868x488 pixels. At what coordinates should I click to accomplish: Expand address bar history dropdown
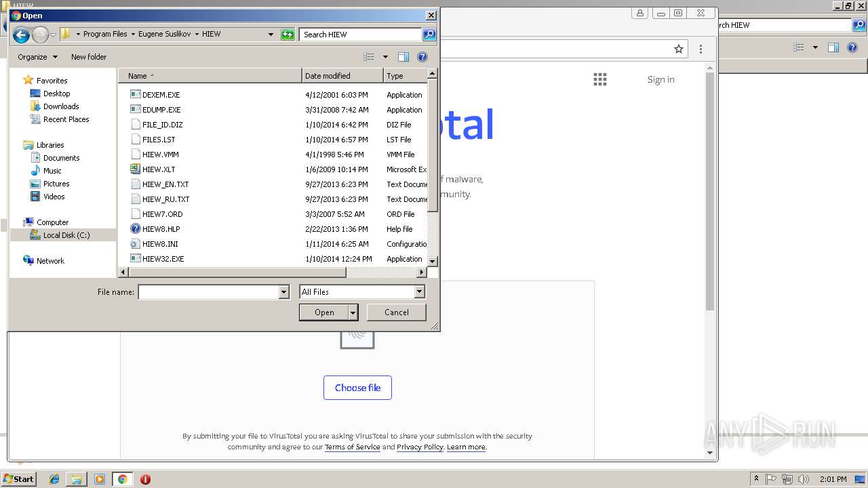pos(271,35)
